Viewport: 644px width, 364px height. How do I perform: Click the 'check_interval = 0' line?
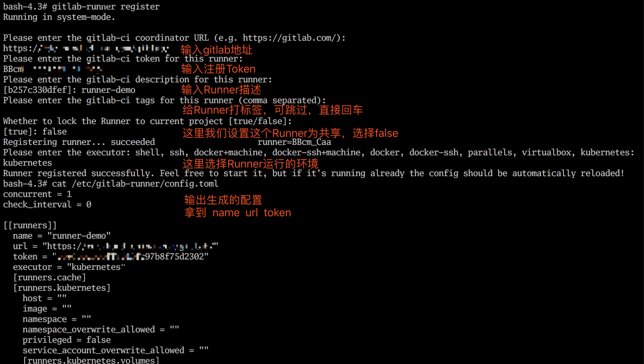[x=47, y=205]
